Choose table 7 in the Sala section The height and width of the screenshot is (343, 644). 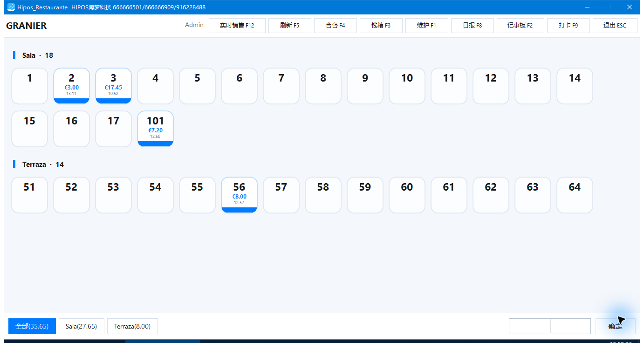pyautogui.click(x=281, y=86)
